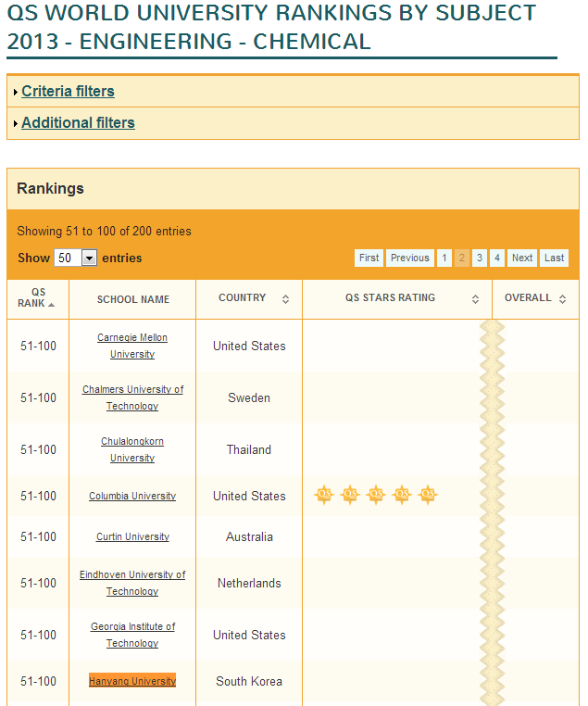Click the middle QS star in Columbia row
This screenshot has height=706, width=588.
tap(375, 496)
